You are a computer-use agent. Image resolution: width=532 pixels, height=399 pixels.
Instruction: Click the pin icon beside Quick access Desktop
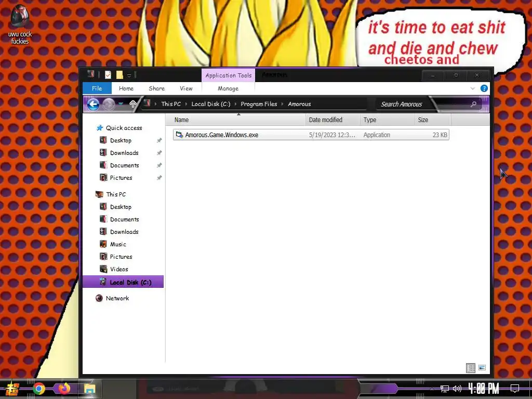click(x=159, y=140)
